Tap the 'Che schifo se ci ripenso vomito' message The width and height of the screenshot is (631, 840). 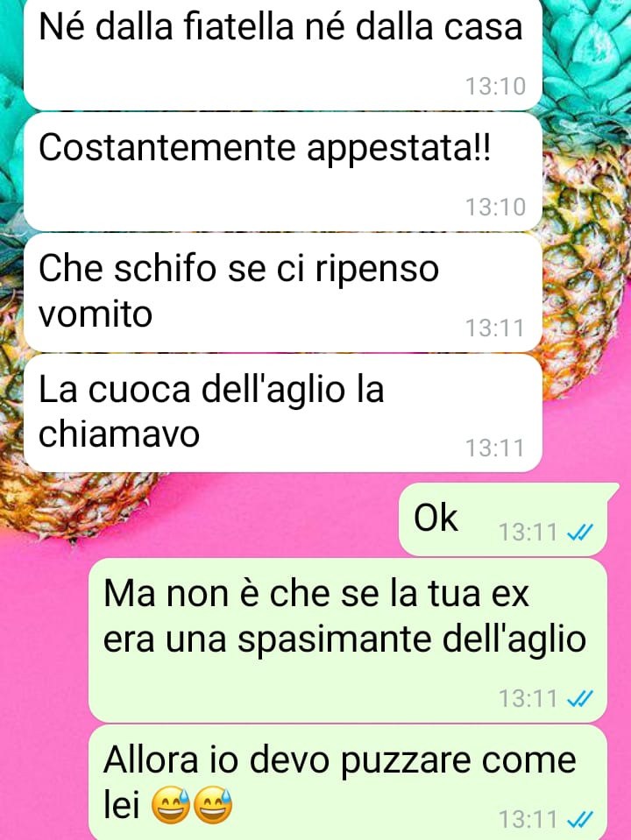point(282,293)
